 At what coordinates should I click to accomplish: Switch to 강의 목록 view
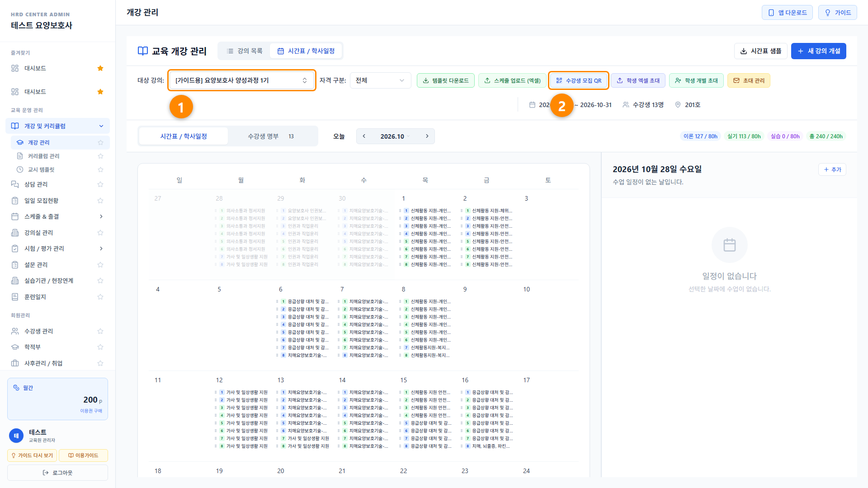(x=245, y=51)
